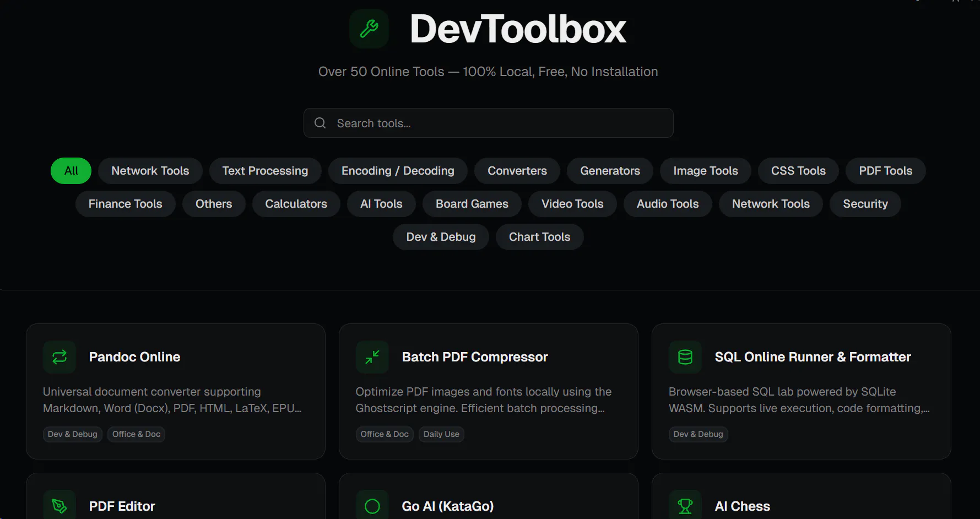Viewport: 980px width, 519px height.
Task: Click the Batch PDF Compressor description text
Action: pyautogui.click(x=484, y=400)
